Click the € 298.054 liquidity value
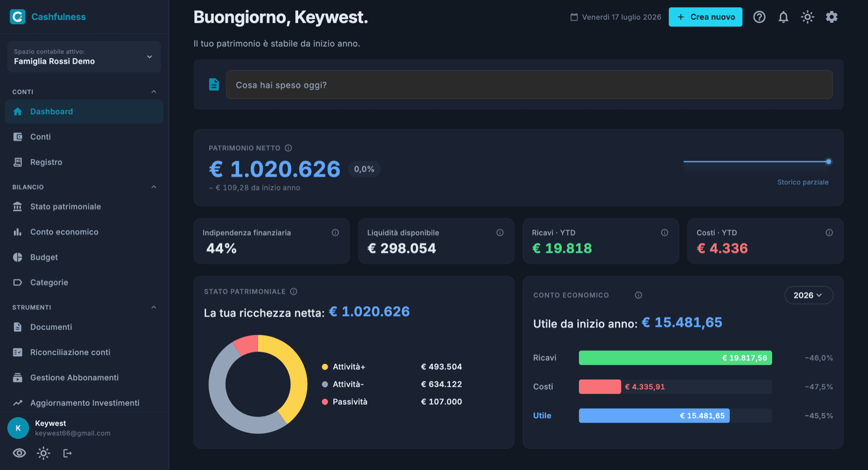Image resolution: width=868 pixels, height=470 pixels. (x=402, y=249)
